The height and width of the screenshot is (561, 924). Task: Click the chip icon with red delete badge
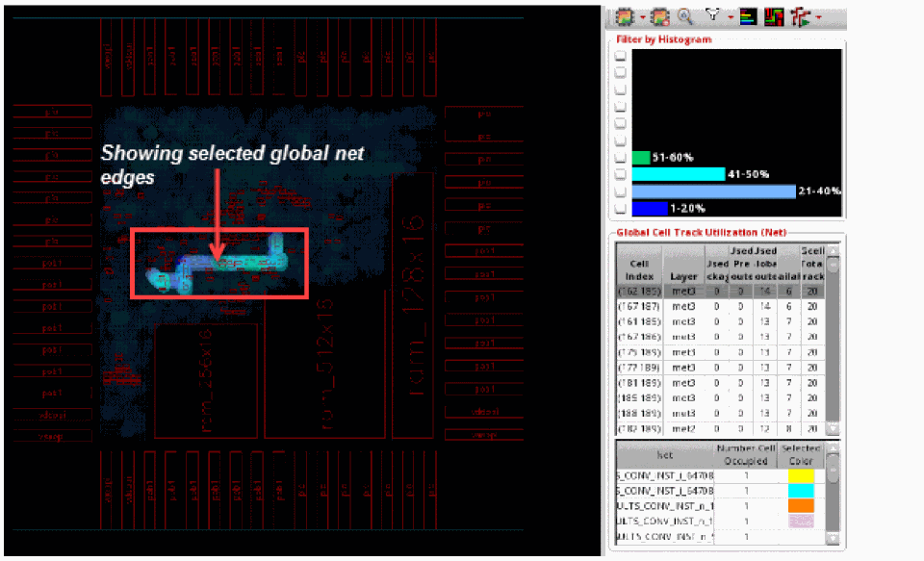(x=659, y=16)
